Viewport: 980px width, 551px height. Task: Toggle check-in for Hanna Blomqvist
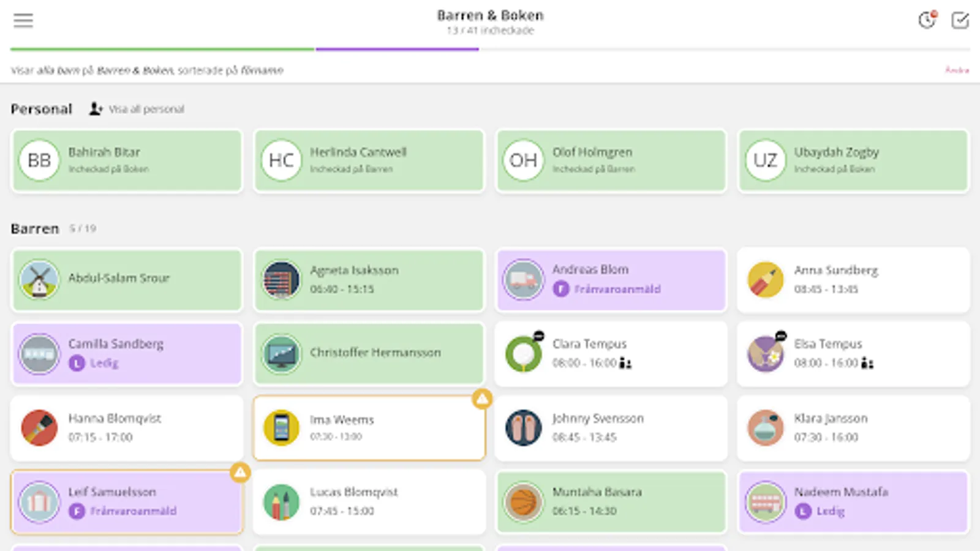(126, 428)
